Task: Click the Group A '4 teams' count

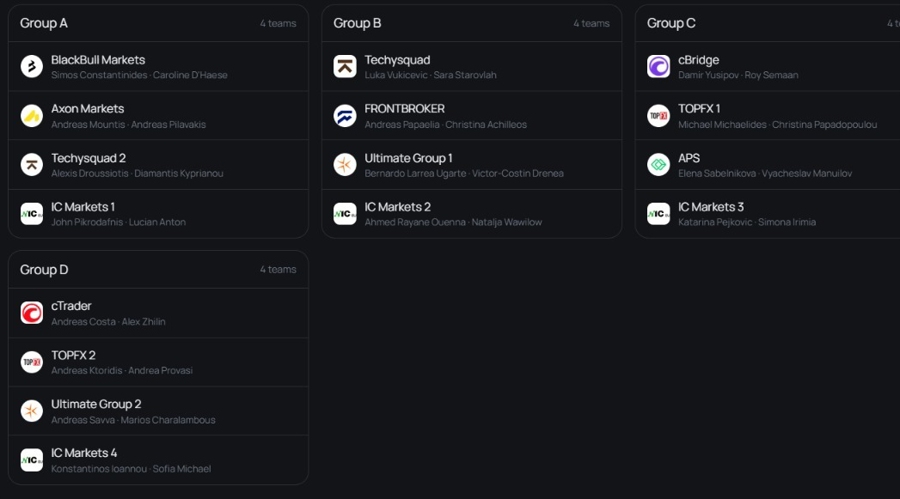Action: (x=278, y=24)
